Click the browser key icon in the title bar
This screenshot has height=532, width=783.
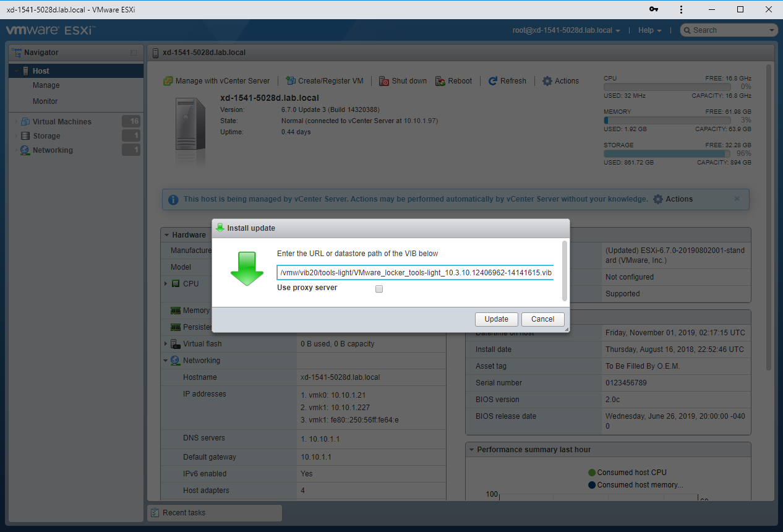tap(654, 9)
